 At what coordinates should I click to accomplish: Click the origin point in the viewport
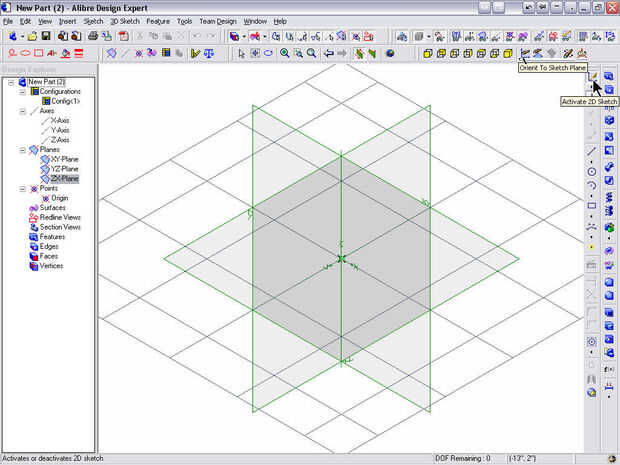pyautogui.click(x=341, y=259)
